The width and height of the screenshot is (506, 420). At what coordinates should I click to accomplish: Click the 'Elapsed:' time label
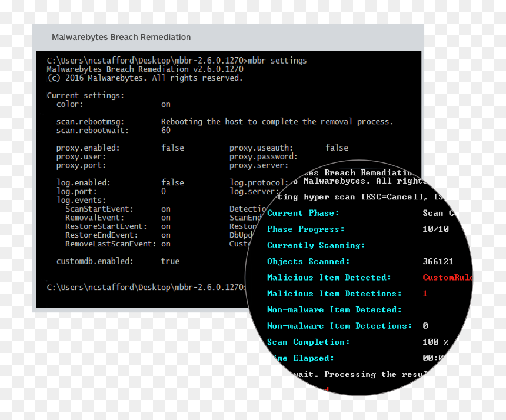click(x=314, y=358)
